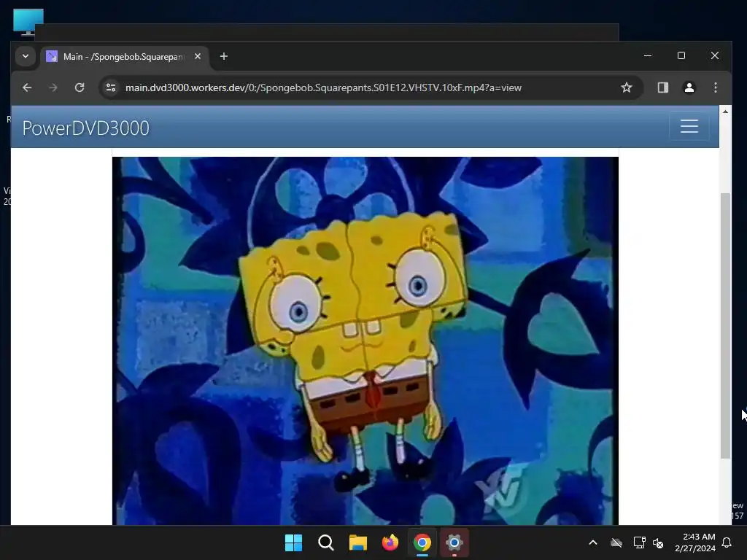747x560 pixels.
Task: Show hidden system tray icons
Action: [x=593, y=542]
